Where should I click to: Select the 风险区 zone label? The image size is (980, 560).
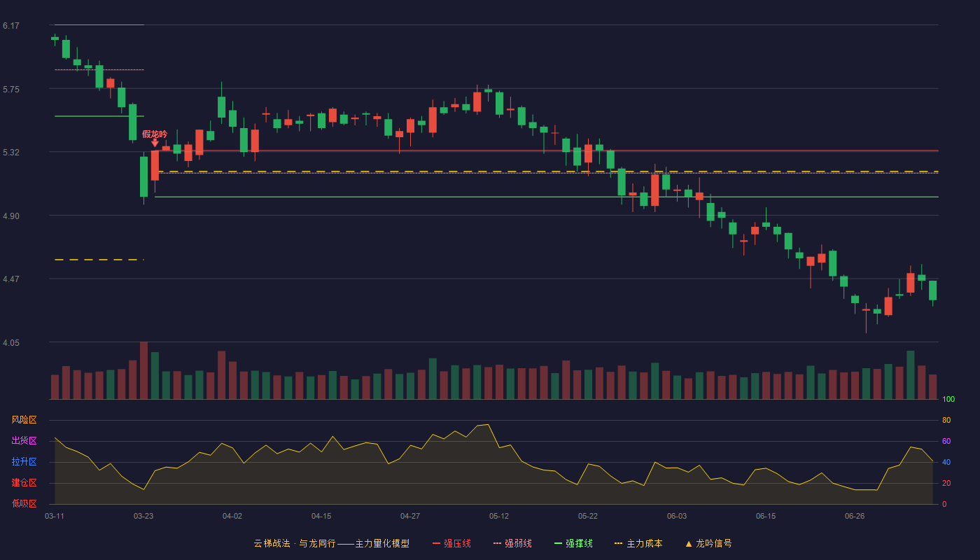(x=24, y=420)
